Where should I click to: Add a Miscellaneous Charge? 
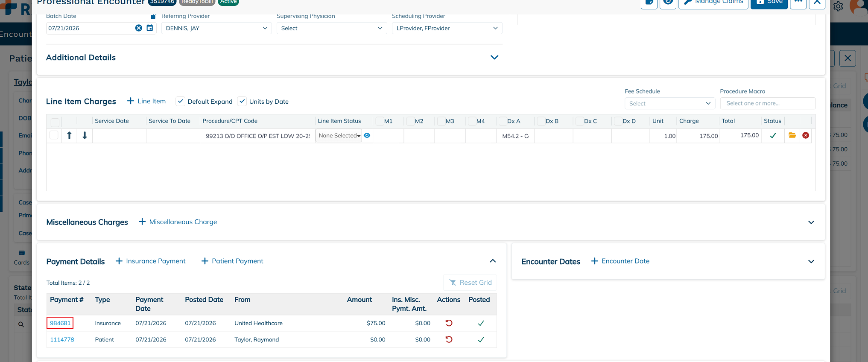coord(178,222)
